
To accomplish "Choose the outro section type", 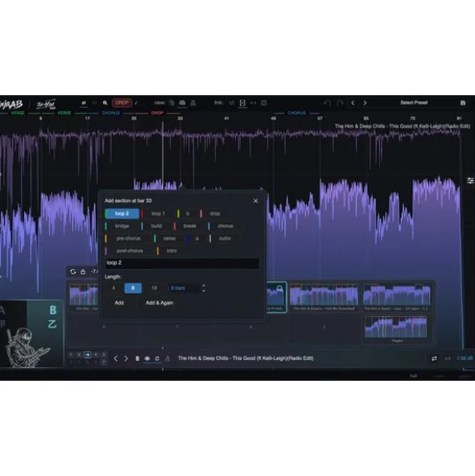I will [x=225, y=238].
